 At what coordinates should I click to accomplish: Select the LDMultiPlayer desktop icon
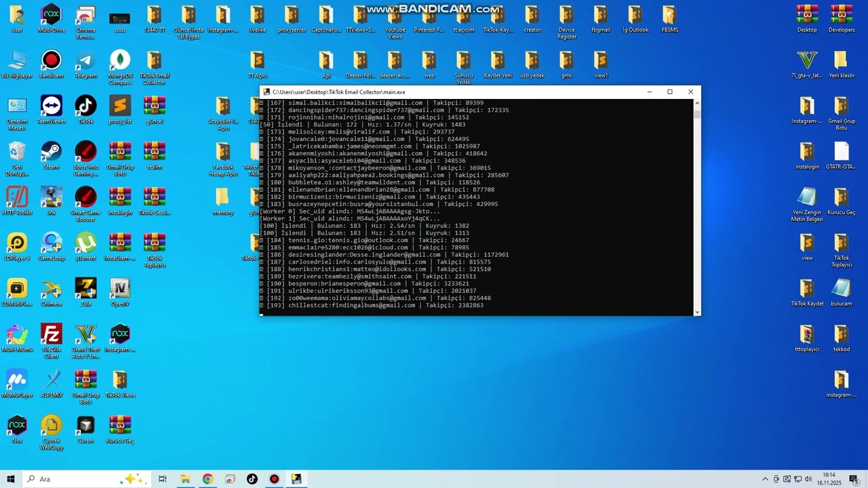(17, 293)
